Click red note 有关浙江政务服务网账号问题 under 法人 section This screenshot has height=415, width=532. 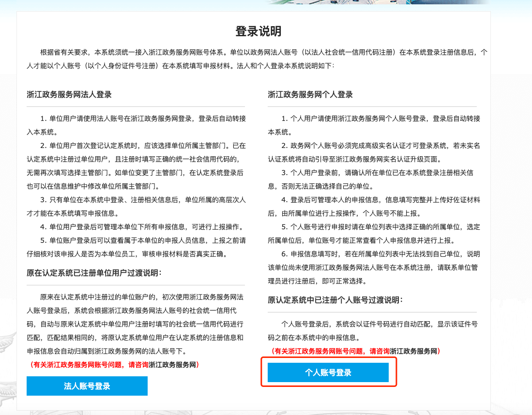[x=114, y=365]
